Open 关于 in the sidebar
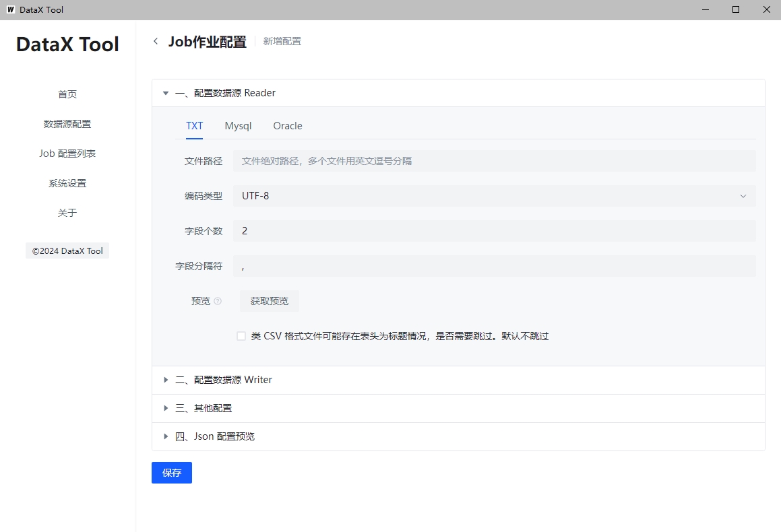781x532 pixels. coord(67,213)
